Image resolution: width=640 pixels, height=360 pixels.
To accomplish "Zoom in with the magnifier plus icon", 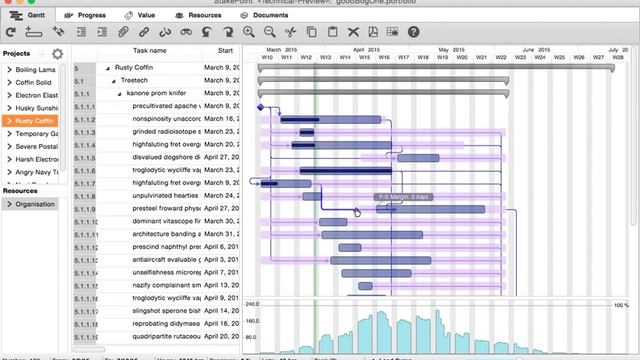I will pos(249,32).
